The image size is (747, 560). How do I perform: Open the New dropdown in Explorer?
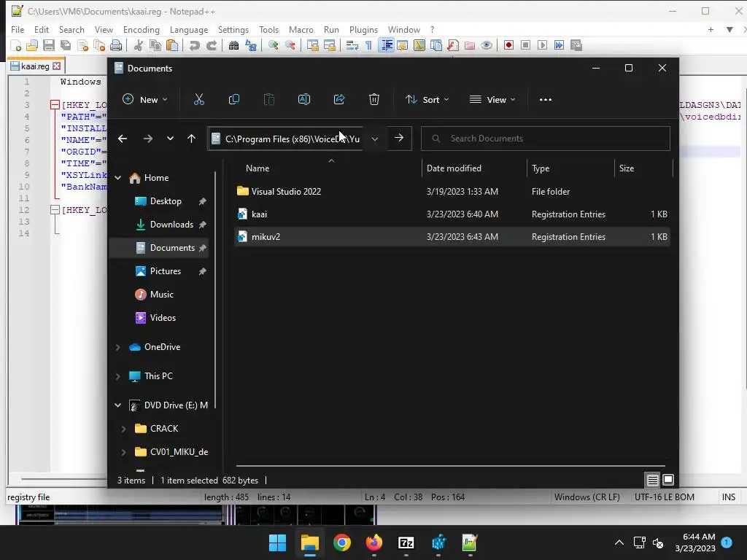(145, 99)
